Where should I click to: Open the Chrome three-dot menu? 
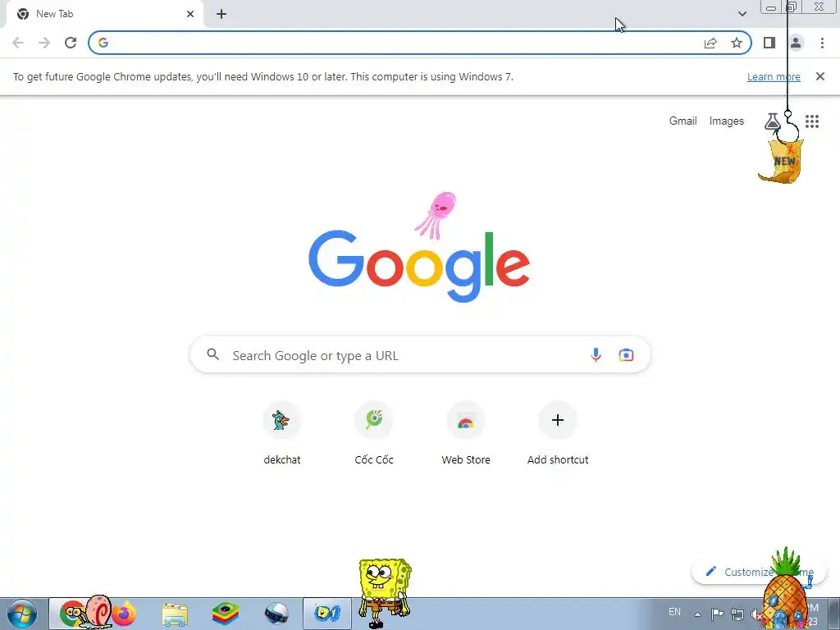822,43
